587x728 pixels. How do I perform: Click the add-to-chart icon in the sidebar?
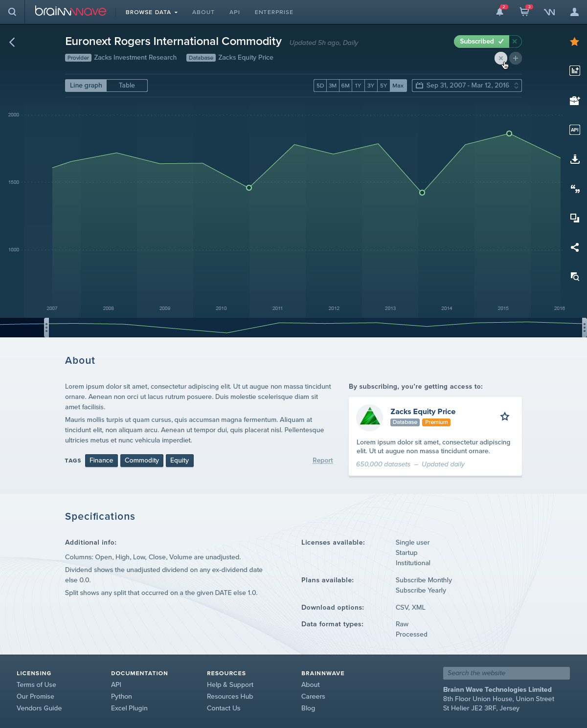(575, 70)
